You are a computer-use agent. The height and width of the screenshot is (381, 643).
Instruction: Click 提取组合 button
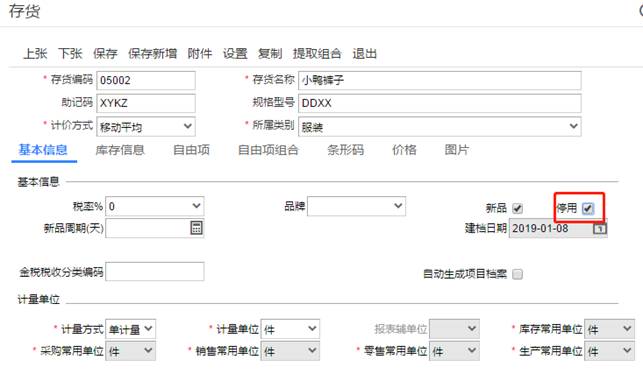point(317,53)
